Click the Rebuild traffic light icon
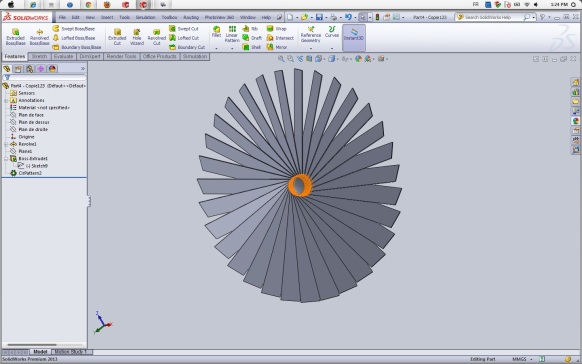Viewport: 582px width, 364px height. click(x=377, y=17)
